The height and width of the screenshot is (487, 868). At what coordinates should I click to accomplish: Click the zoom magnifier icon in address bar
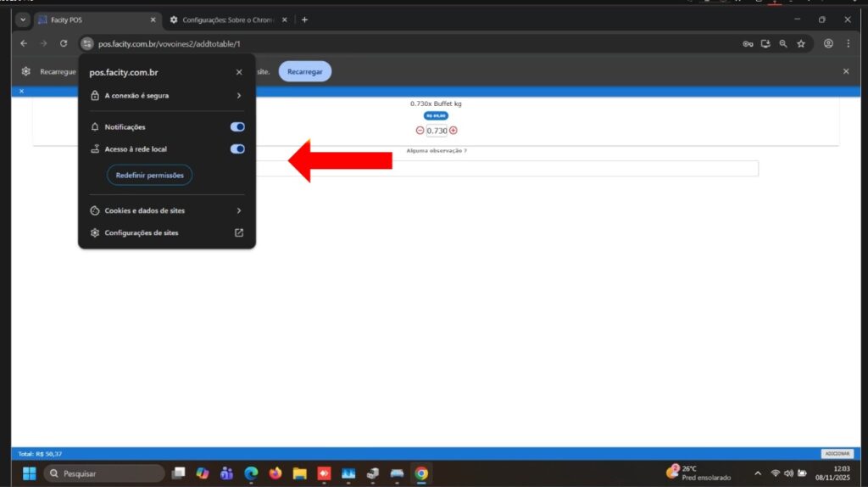pyautogui.click(x=783, y=43)
